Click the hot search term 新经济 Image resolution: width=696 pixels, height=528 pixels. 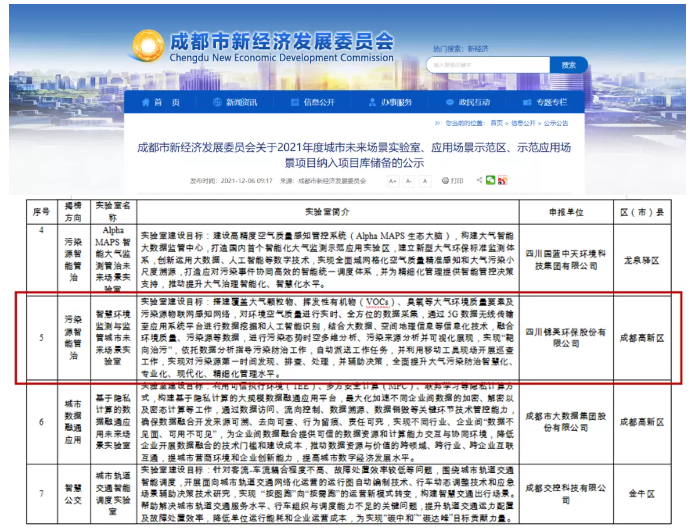478,49
